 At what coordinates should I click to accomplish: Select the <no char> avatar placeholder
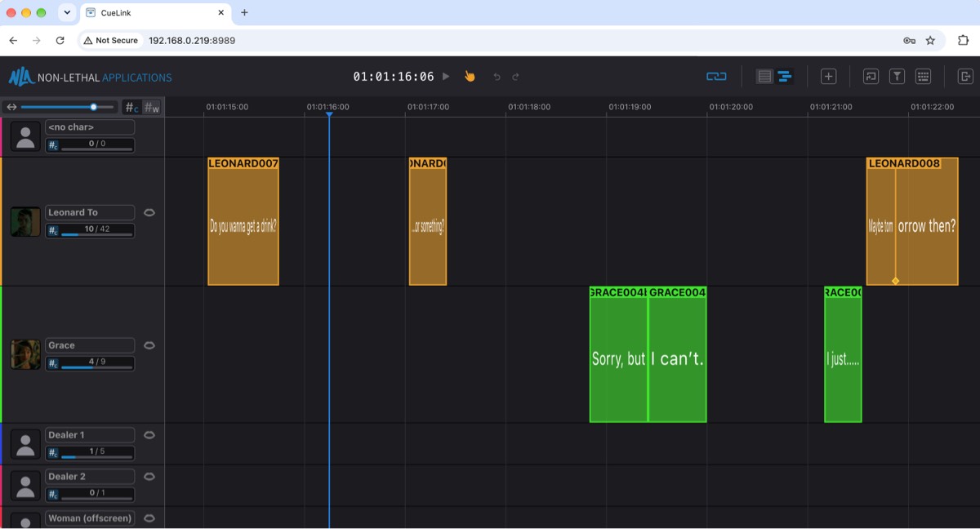point(25,136)
